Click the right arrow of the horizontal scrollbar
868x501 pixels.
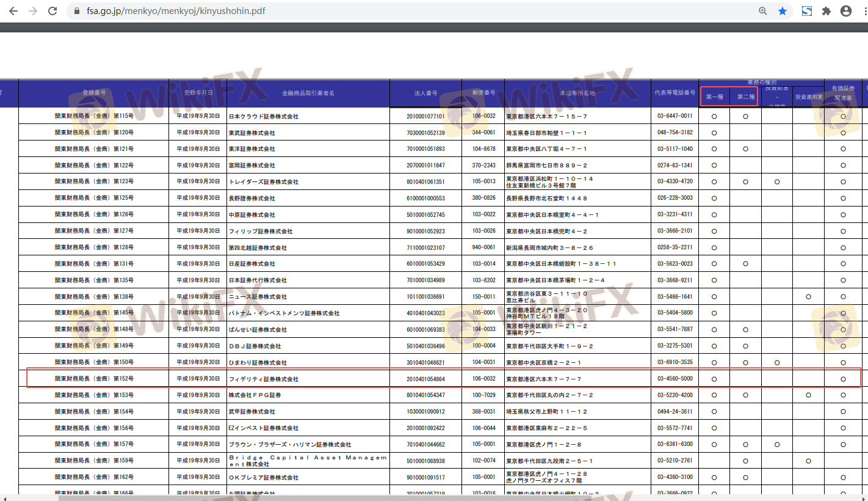(864, 497)
